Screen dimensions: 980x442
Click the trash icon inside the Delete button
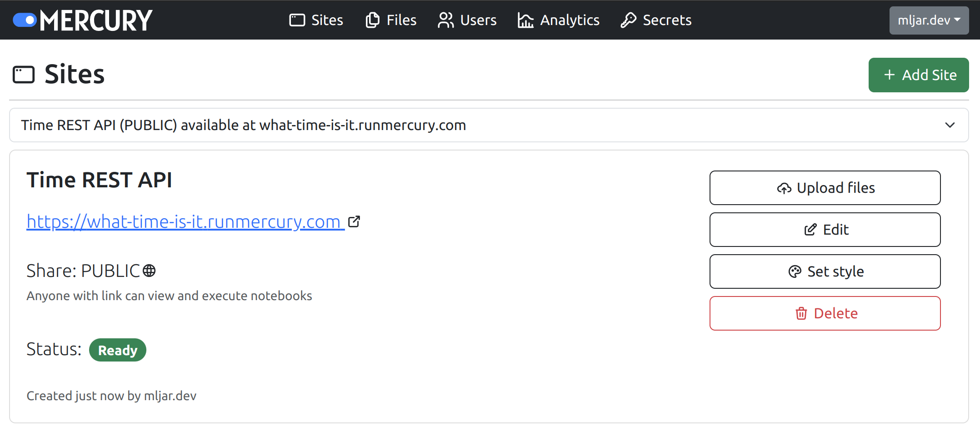coord(801,313)
